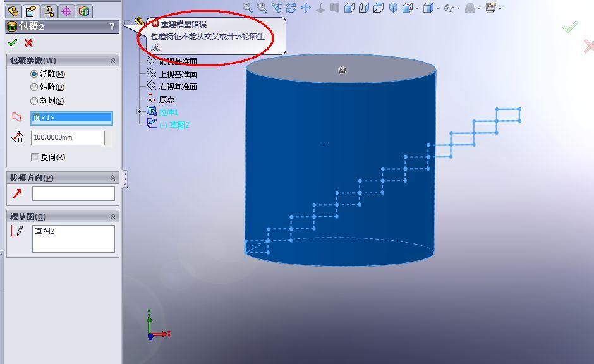This screenshot has width=594, height=364.
Task: Switch to DimXpertManager tab
Action: click(66, 11)
